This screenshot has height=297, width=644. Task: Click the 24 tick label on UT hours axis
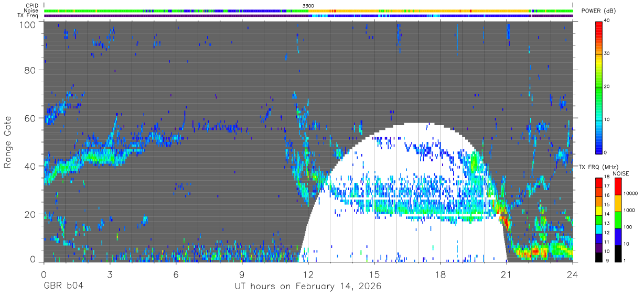point(573,274)
